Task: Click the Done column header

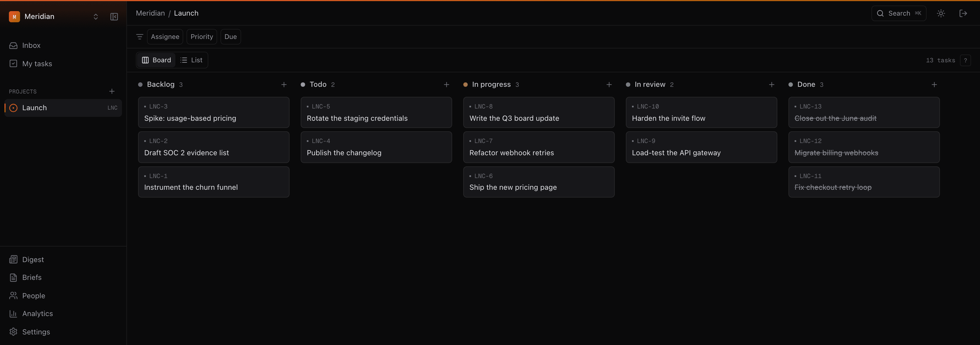Action: tap(806, 85)
